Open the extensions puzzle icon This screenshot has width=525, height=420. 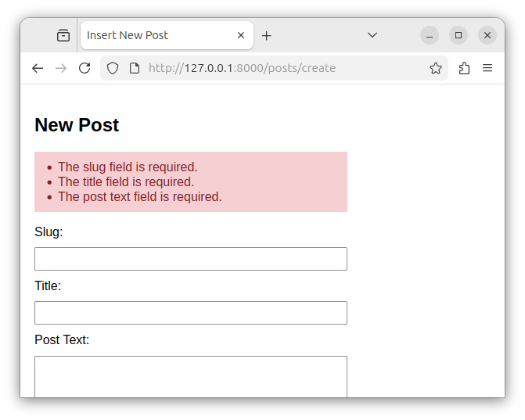coord(464,68)
